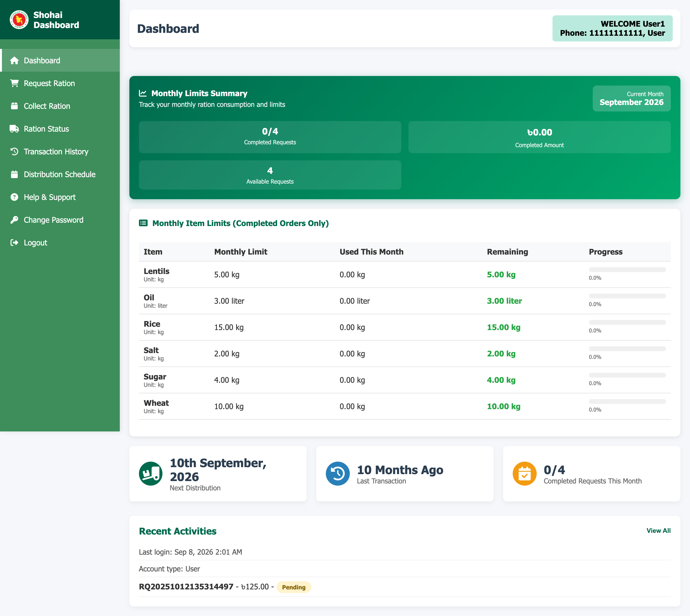The height and width of the screenshot is (616, 690).
Task: Click the Current Month September 2026 badge
Action: (631, 99)
